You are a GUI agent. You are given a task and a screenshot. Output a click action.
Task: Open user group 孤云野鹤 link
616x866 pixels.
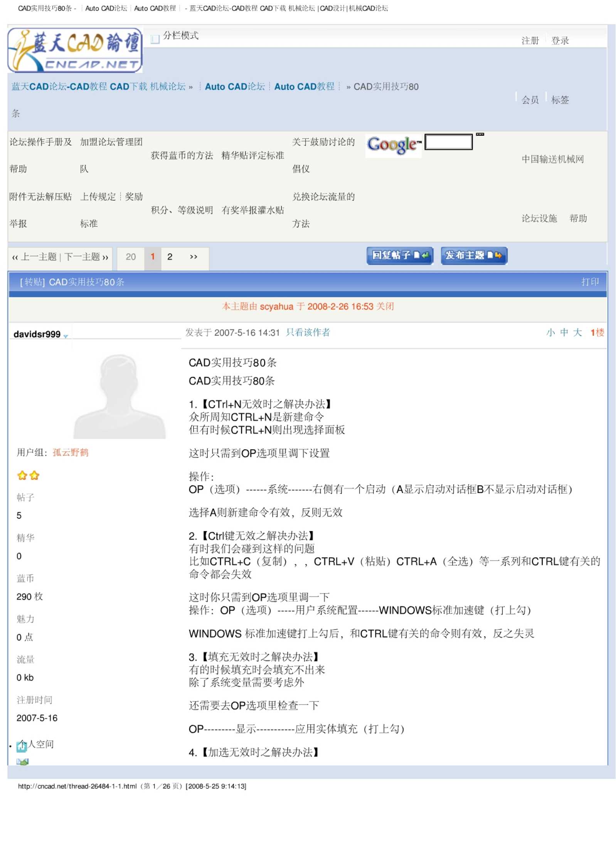point(71,452)
